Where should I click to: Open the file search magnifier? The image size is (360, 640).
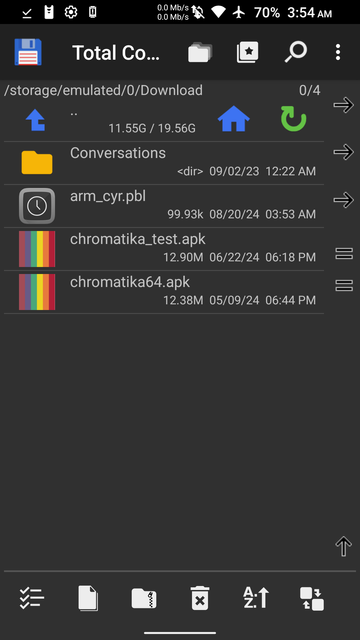[296, 52]
